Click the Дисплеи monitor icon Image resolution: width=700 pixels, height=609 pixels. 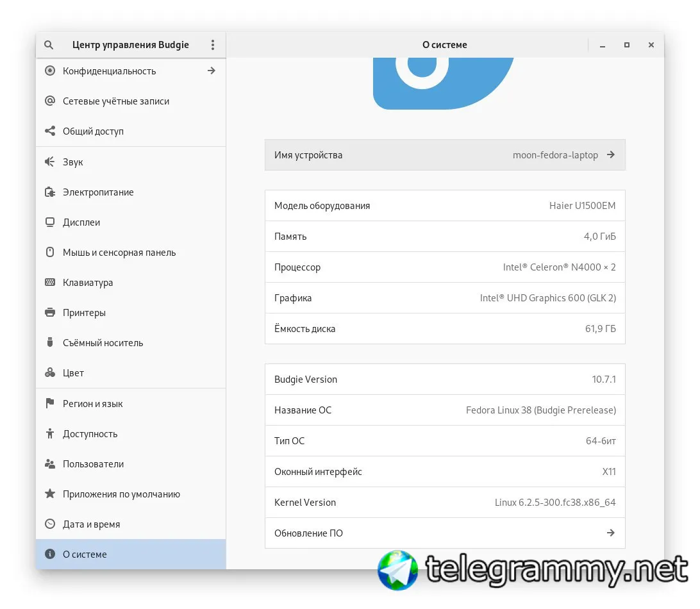pyautogui.click(x=50, y=222)
